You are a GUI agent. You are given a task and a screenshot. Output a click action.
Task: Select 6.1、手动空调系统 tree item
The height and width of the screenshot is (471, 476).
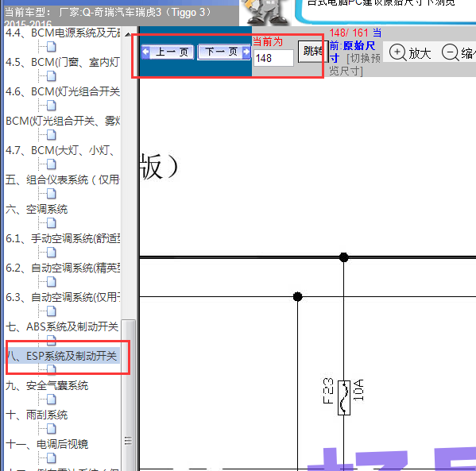[63, 238]
